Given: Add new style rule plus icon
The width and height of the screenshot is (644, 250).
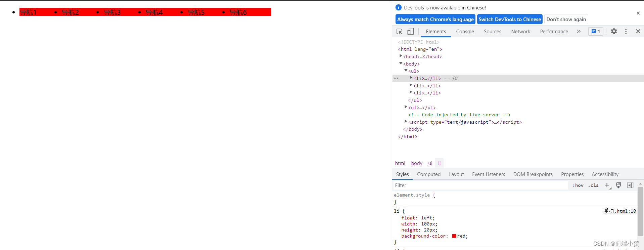Looking at the screenshot, I should [x=607, y=185].
